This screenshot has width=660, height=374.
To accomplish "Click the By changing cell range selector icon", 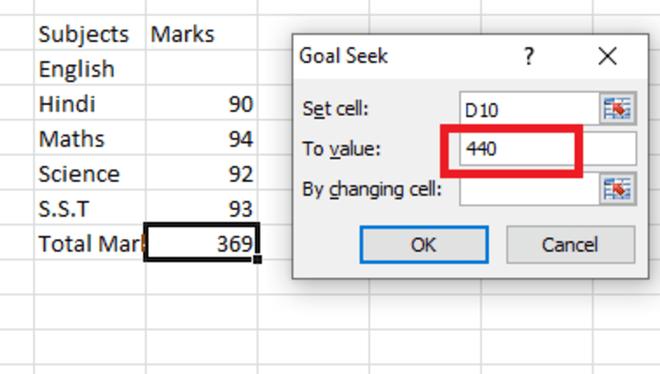I will coord(617,189).
